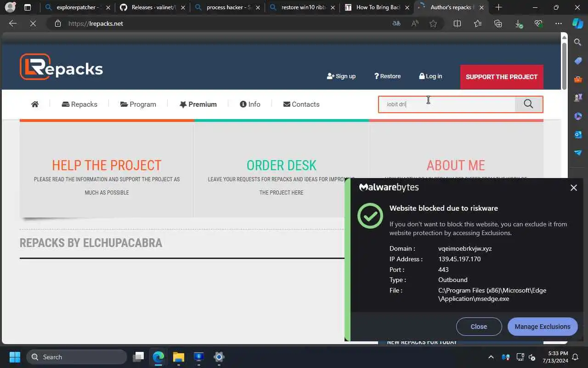Show the Downloads flyout
This screenshot has width=588, height=368.
(518, 23)
